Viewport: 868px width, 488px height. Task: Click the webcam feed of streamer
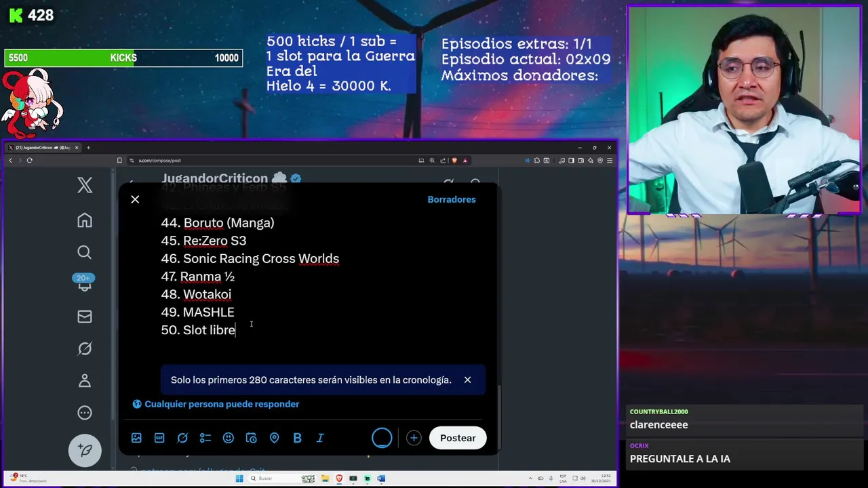(x=745, y=110)
